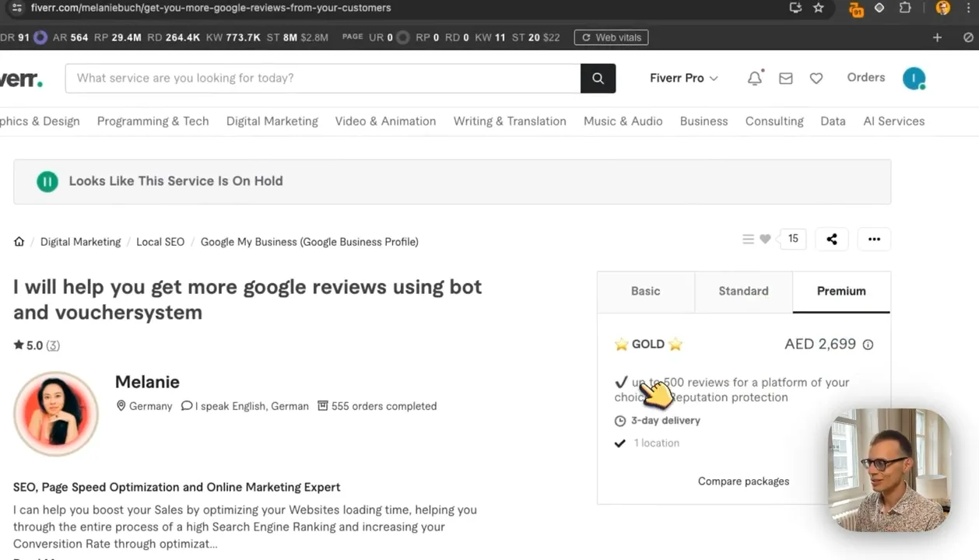Expand the Fiverr Pro dropdown
The width and height of the screenshot is (979, 560).
(x=684, y=78)
